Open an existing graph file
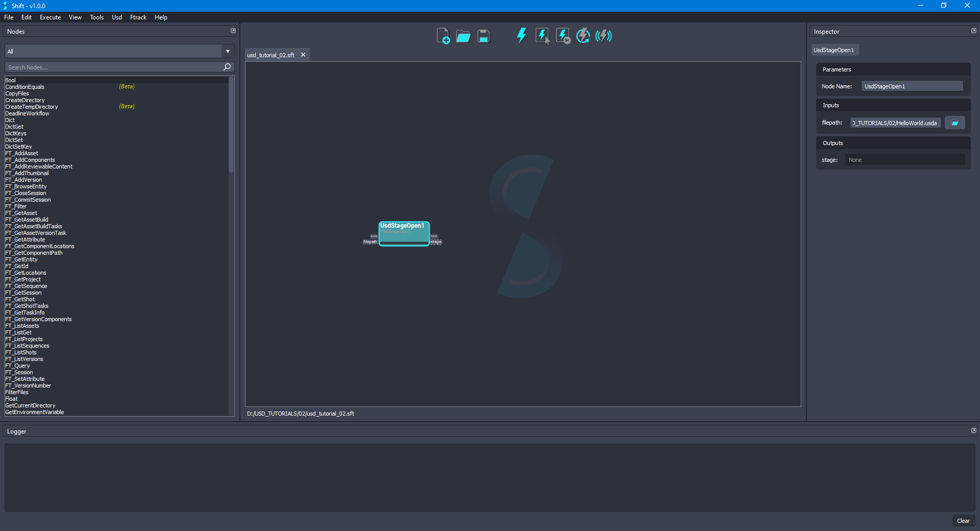 (x=463, y=35)
